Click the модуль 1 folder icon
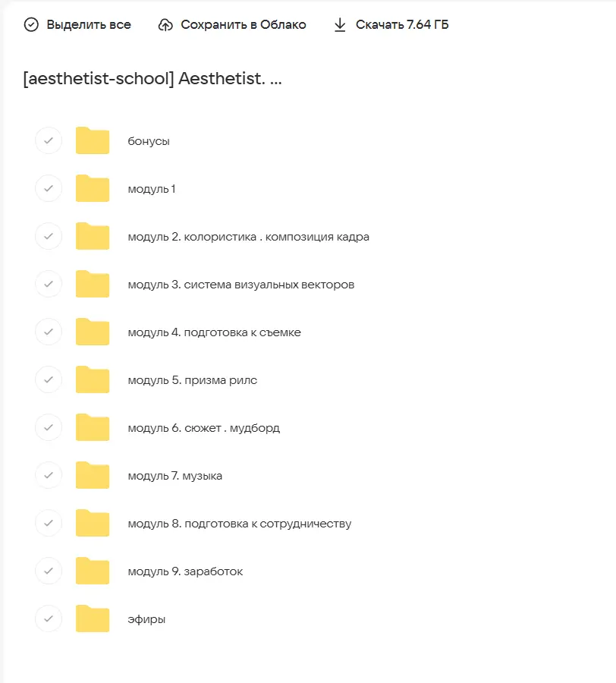 93,189
